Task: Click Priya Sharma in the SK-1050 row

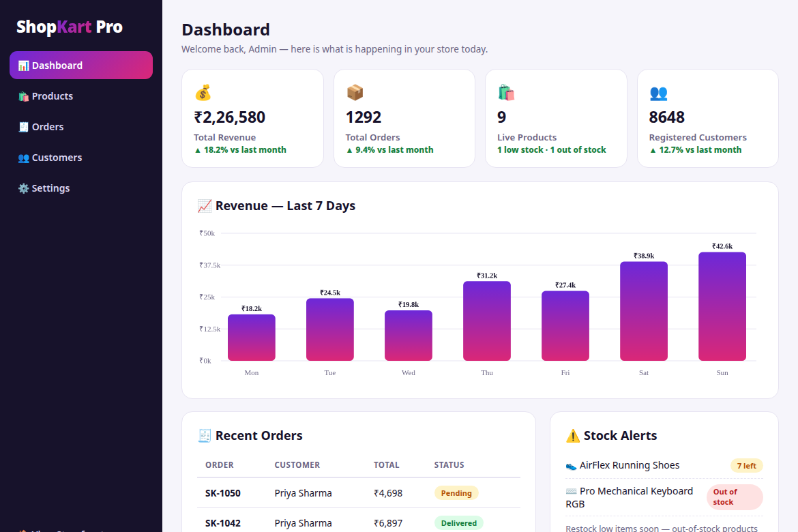Action: click(x=303, y=493)
